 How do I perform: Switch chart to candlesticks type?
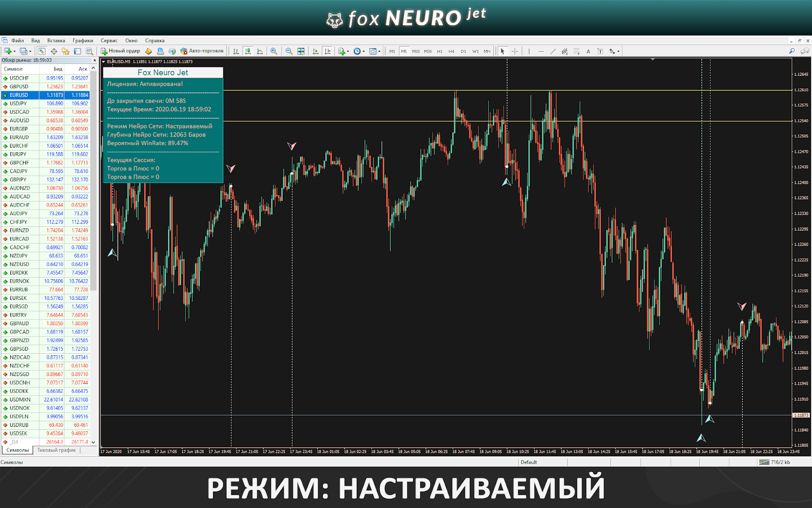(x=248, y=51)
